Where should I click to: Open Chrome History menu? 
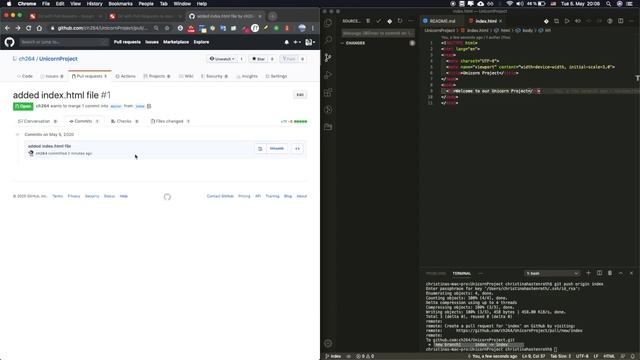pyautogui.click(x=94, y=4)
